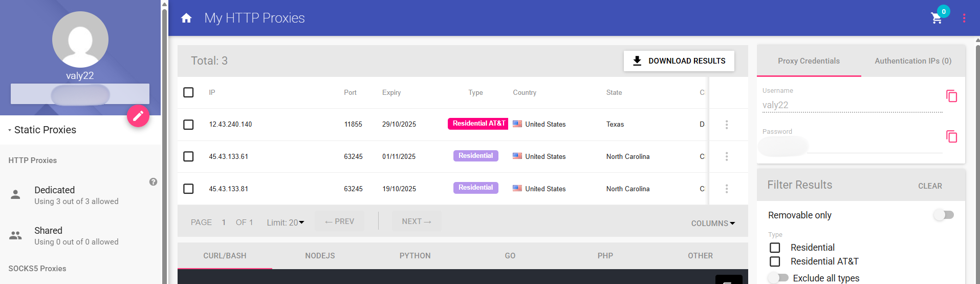The image size is (980, 284).
Task: Open row options for 45.43.133.81
Action: point(726,189)
